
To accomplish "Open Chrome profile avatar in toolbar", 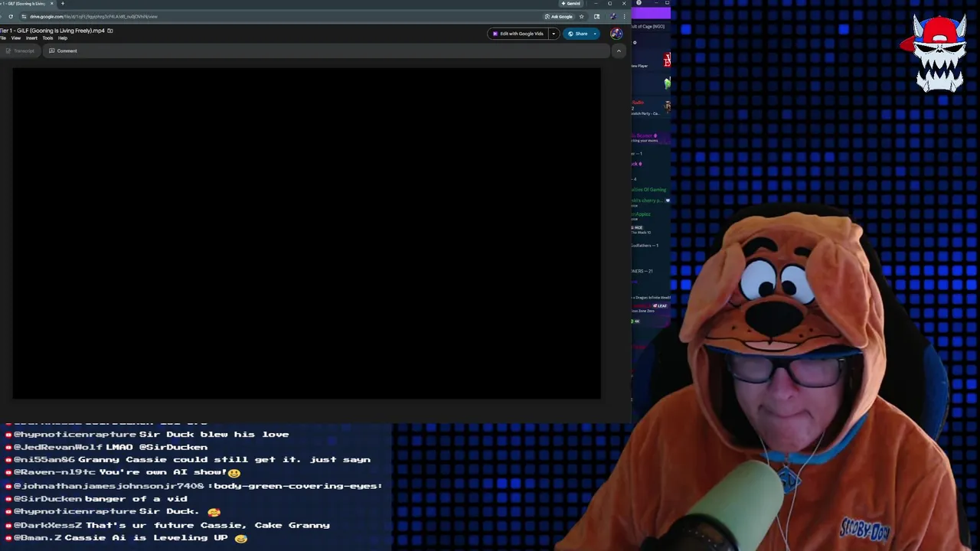I will point(613,17).
